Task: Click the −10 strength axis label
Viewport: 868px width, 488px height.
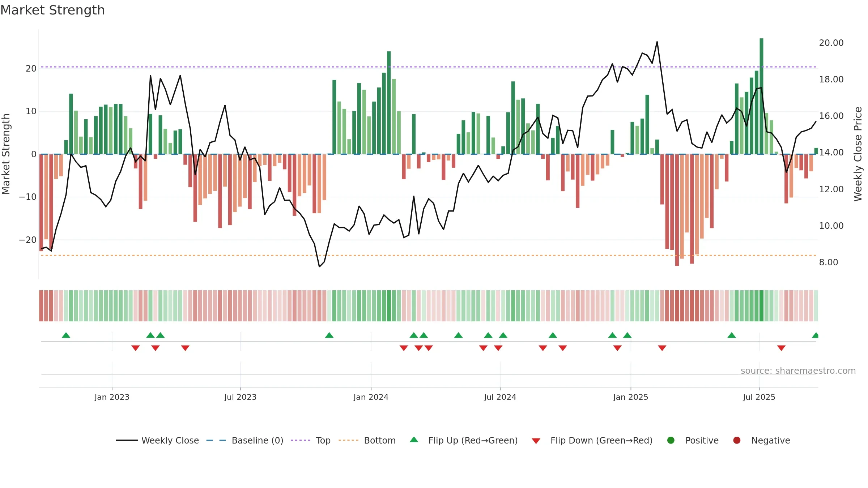Action: (28, 197)
